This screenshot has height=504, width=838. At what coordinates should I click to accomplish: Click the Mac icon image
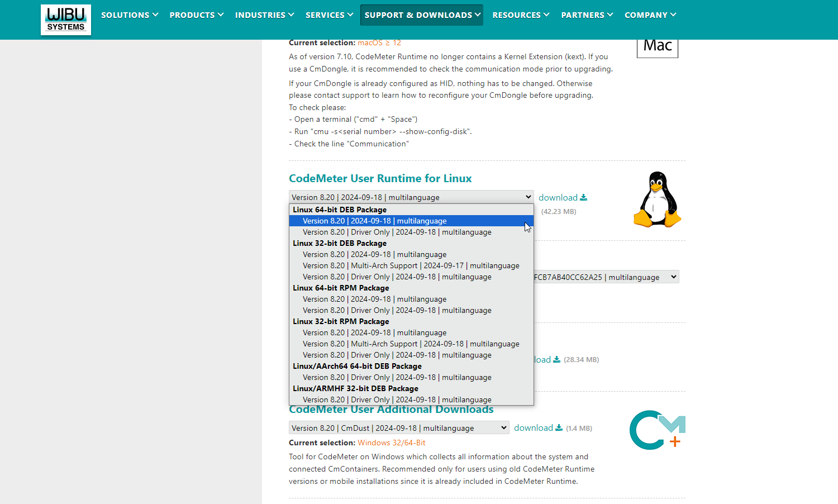click(x=658, y=48)
